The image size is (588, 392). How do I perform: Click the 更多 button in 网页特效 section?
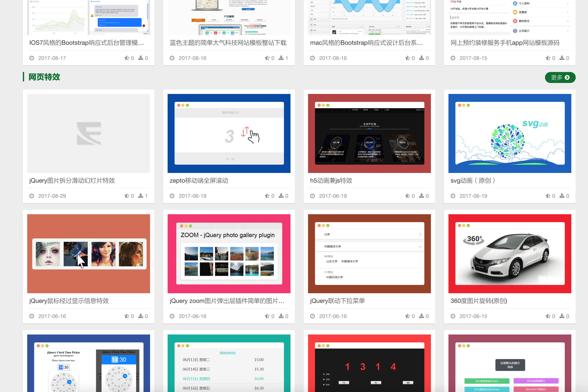click(x=560, y=77)
